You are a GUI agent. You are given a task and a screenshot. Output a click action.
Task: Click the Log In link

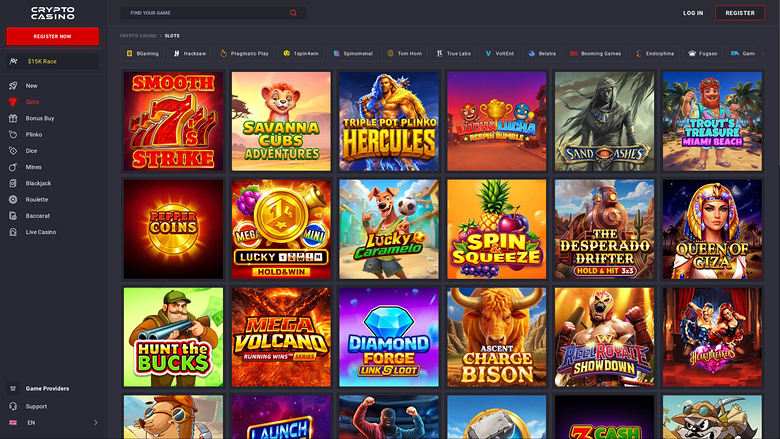click(693, 13)
